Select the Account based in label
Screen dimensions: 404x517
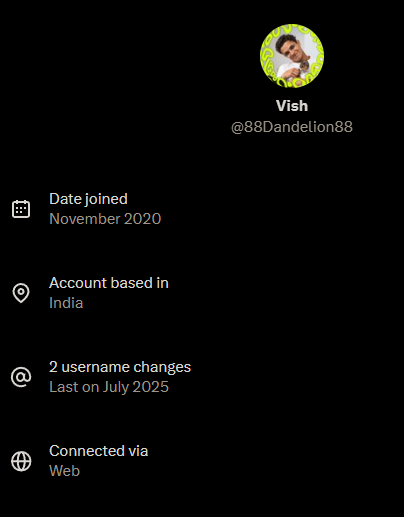coord(109,283)
